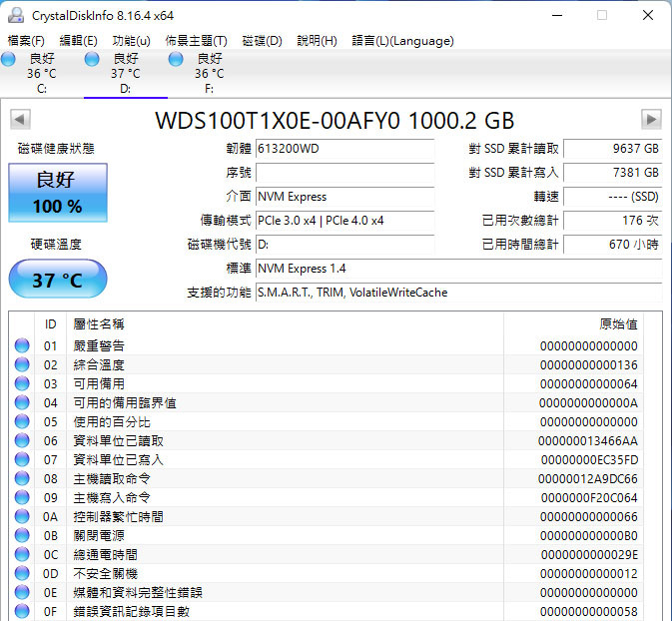The height and width of the screenshot is (621, 672).
Task: Click the disk title WDS100T1X0E-00AFY0 1000.2 GB
Action: point(335,120)
